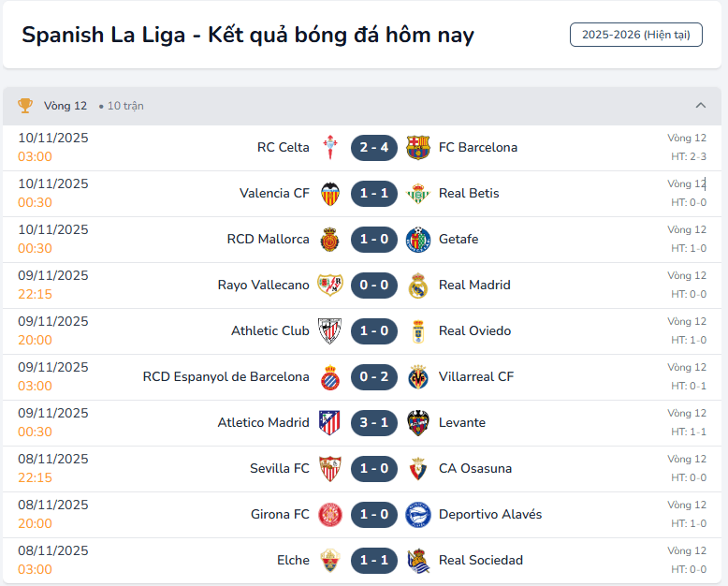Open the RC Celta 2 - 4 score
728x586 pixels.
pos(374,147)
